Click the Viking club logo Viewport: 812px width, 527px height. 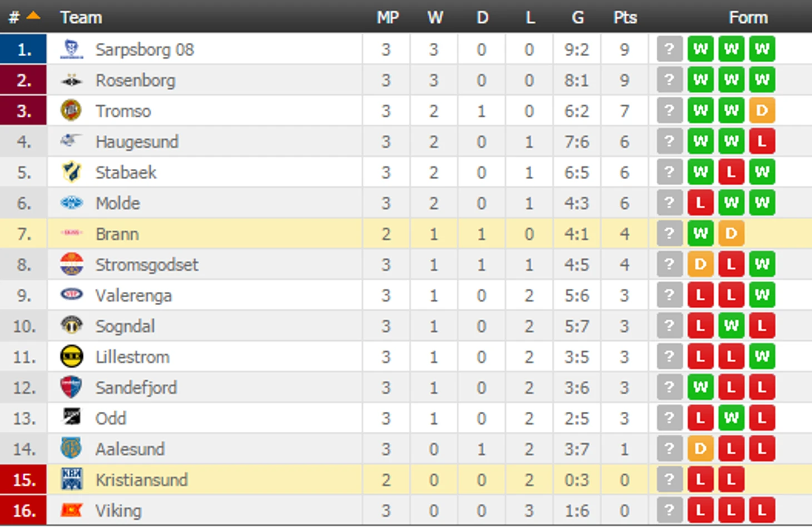point(71,510)
